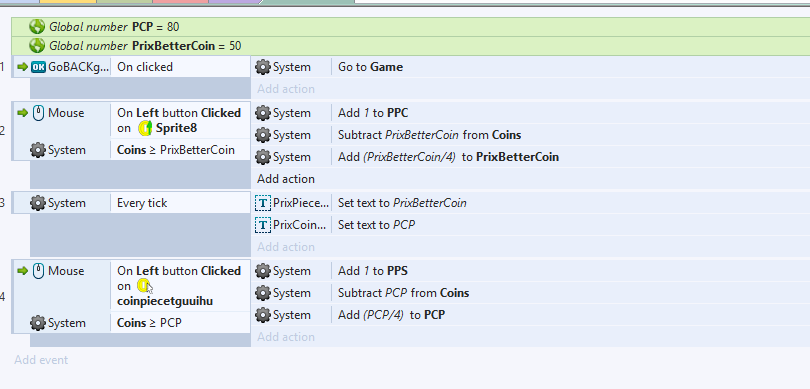Click gear icon for Subtract PCP from Coins
The height and width of the screenshot is (389, 810).
pyautogui.click(x=263, y=293)
